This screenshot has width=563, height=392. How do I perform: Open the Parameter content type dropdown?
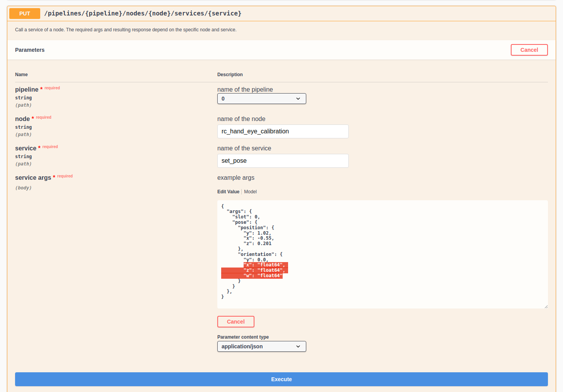[261, 346]
